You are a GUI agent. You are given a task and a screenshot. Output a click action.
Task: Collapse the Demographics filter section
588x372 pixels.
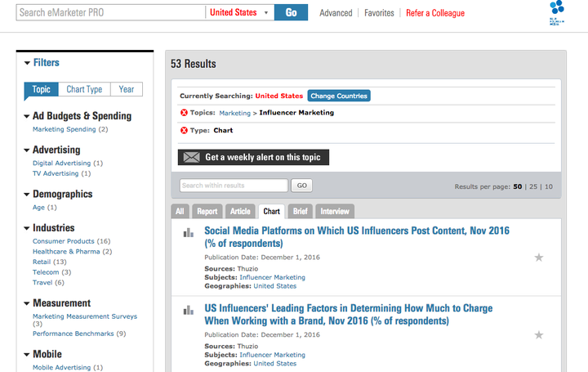pos(27,195)
